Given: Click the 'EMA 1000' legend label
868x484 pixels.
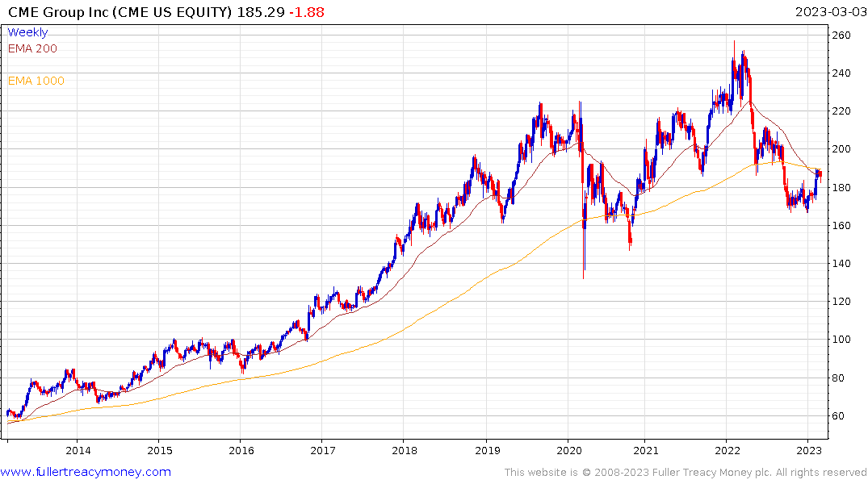Looking at the screenshot, I should 36,81.
